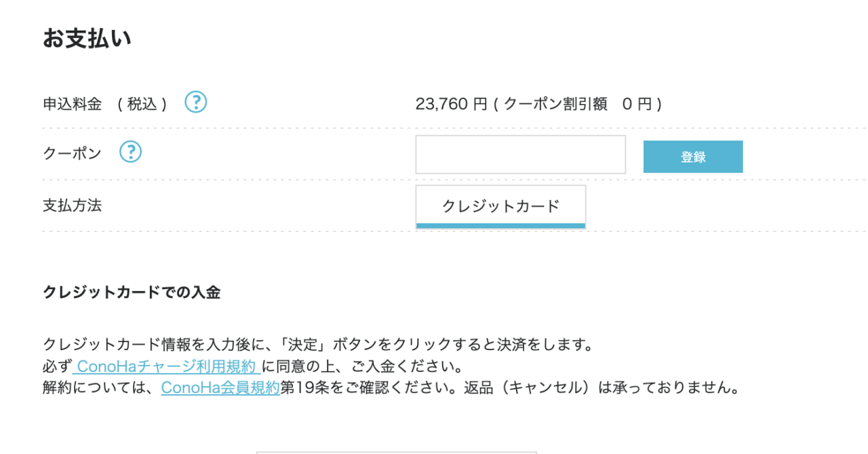Click the クーポン row label
The height and width of the screenshot is (454, 868).
[72, 153]
